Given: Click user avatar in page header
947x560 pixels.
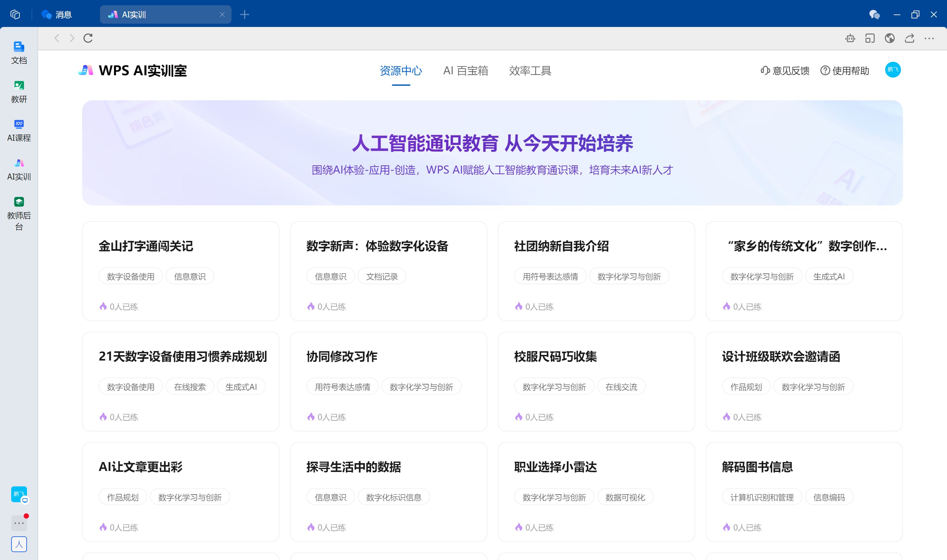Looking at the screenshot, I should (893, 70).
